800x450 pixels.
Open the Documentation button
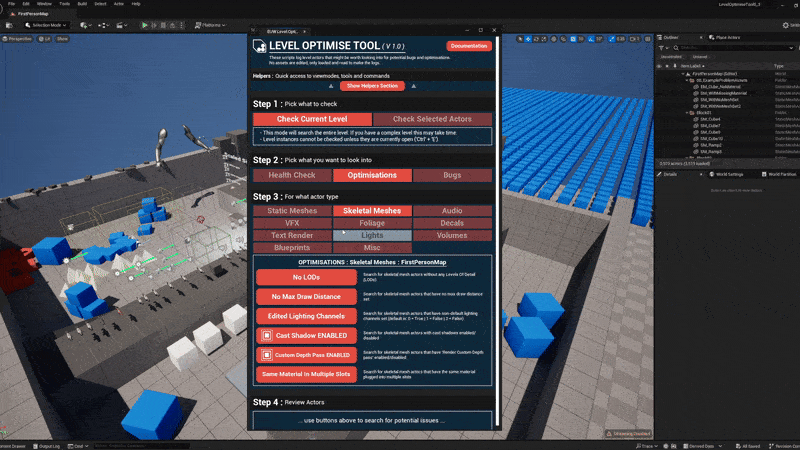tap(469, 46)
